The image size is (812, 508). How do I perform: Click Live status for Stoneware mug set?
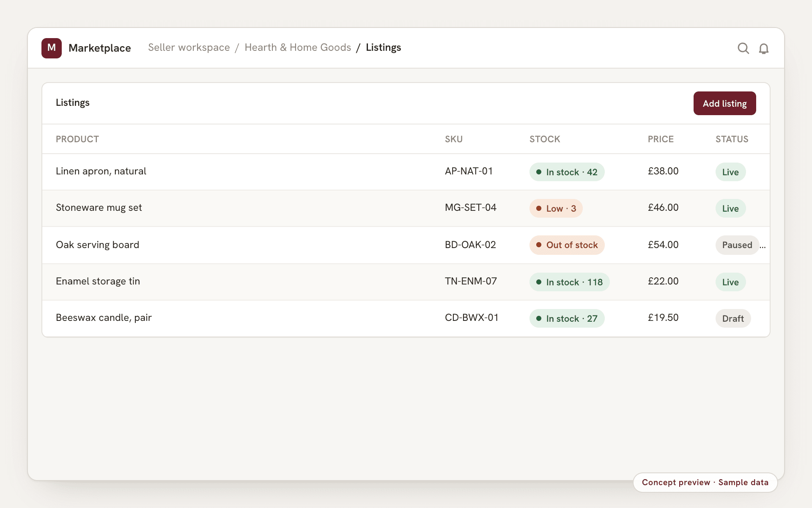730,208
